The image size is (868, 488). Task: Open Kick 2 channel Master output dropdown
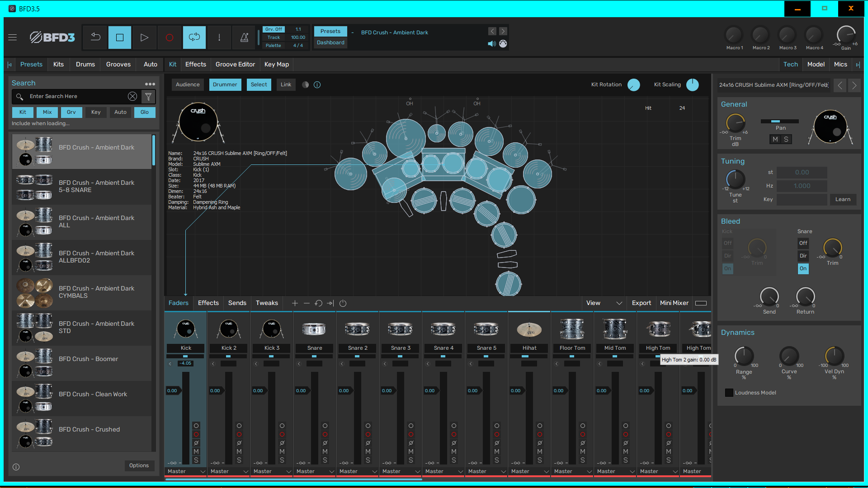[229, 471]
